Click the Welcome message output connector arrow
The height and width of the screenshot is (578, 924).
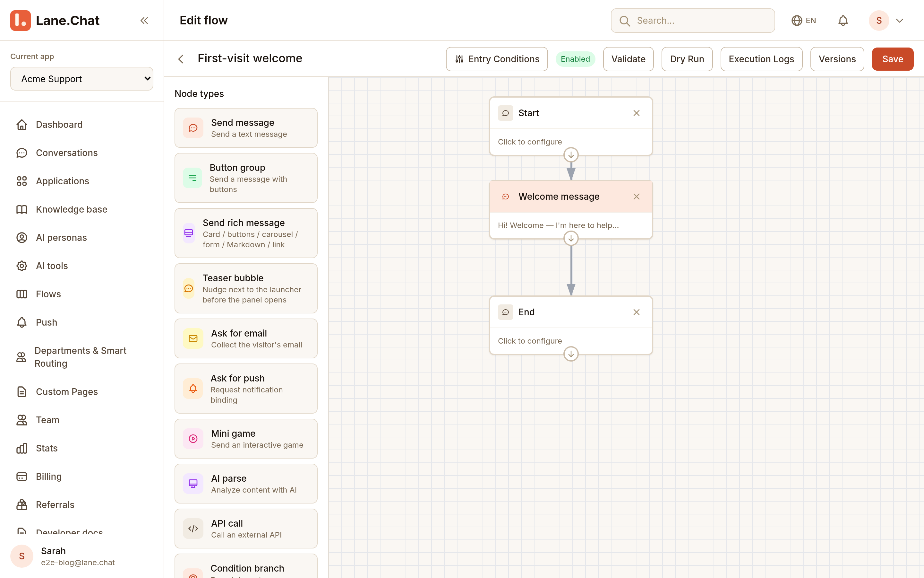tap(571, 238)
